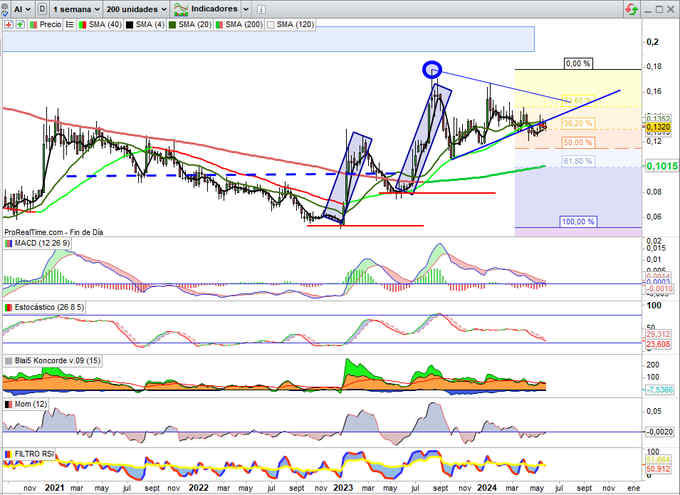Click the 100,00 % Fibonacci label

(x=578, y=222)
